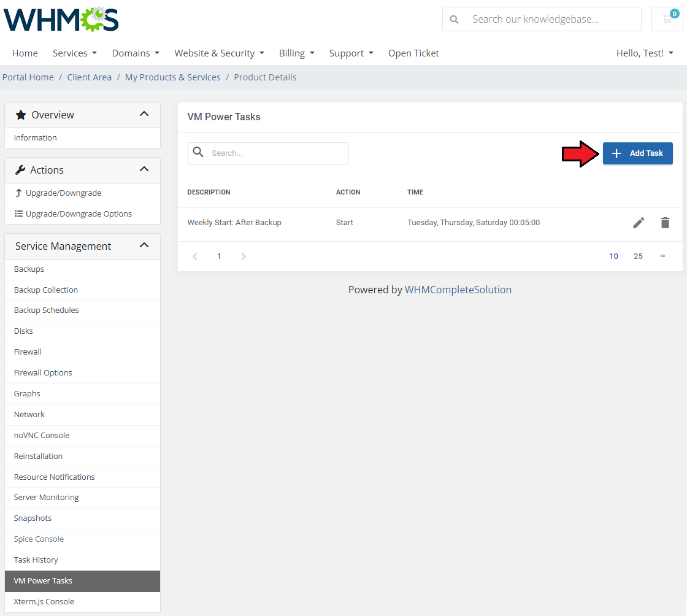Focus the knowledgebase search field

click(x=542, y=19)
